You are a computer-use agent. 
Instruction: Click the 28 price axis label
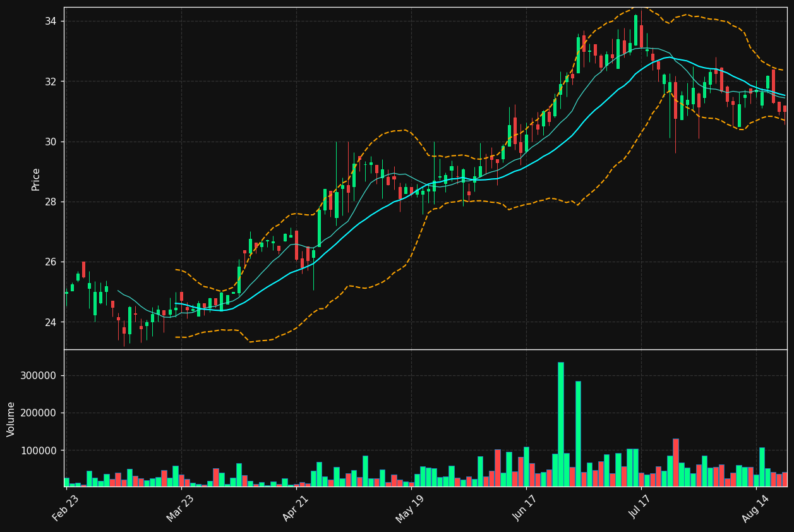pyautogui.click(x=50, y=202)
